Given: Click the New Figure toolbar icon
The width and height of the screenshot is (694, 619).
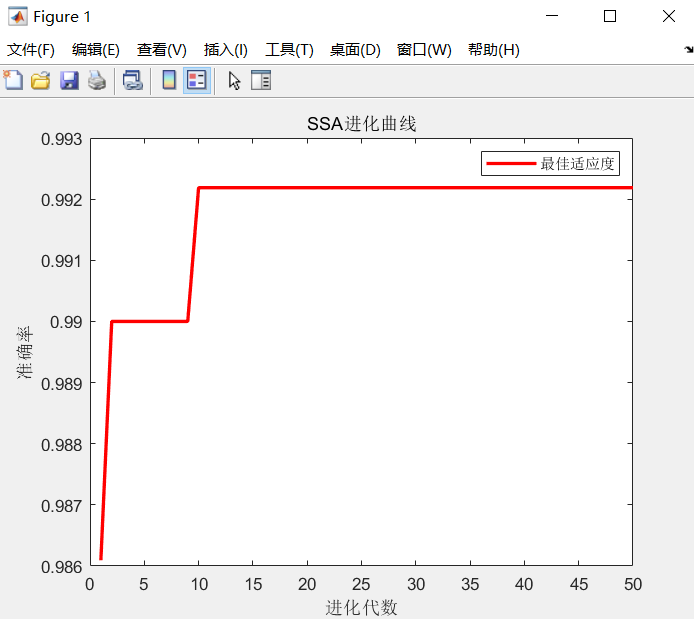Looking at the screenshot, I should pyautogui.click(x=13, y=81).
